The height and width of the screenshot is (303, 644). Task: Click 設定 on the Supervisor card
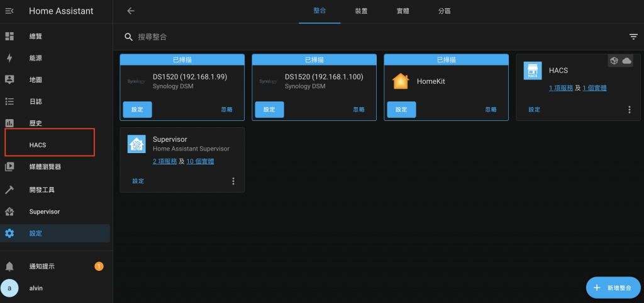138,181
